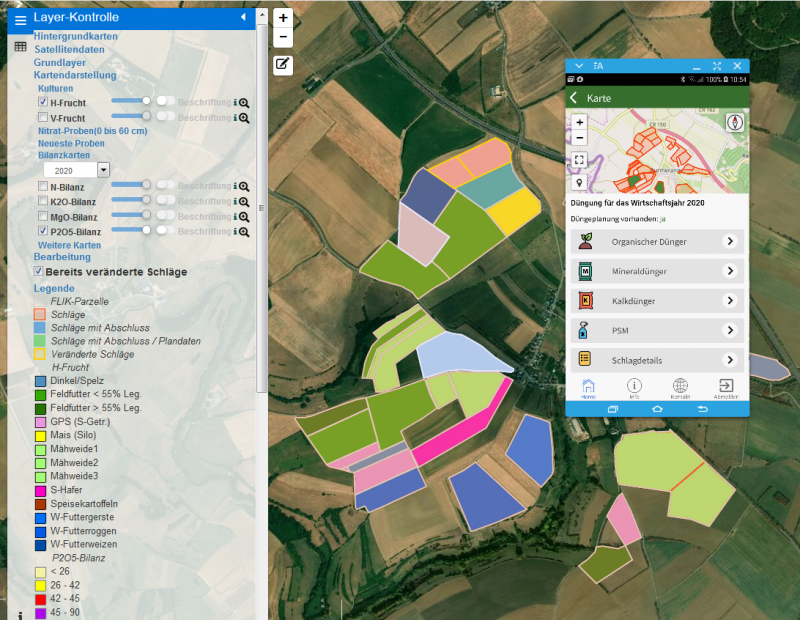
Task: Uncheck Bereits veränderte Schläge
Action: (39, 271)
